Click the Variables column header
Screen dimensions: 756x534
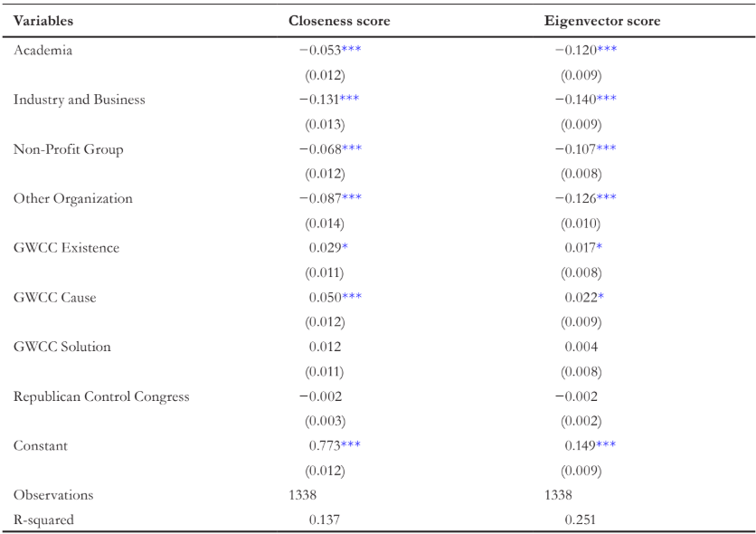click(x=43, y=21)
